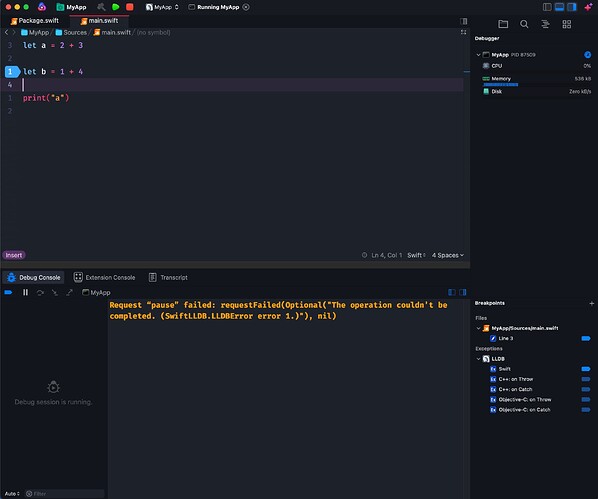Image resolution: width=598 pixels, height=499 pixels.
Task: Click the green Run button
Action: 116,7
